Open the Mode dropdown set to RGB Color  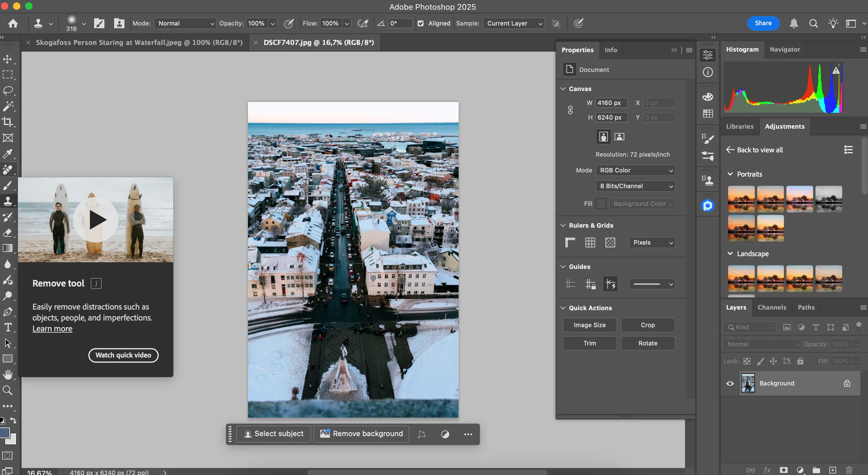tap(636, 170)
